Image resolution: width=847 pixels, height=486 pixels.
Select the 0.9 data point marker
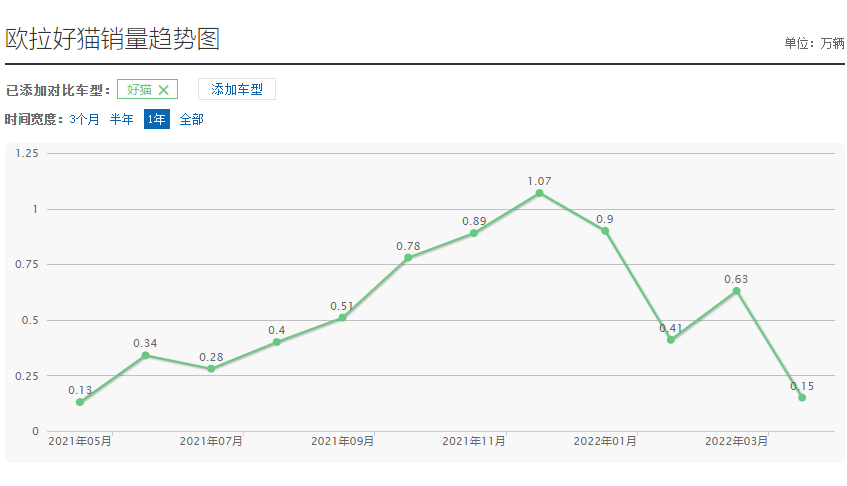tap(605, 231)
